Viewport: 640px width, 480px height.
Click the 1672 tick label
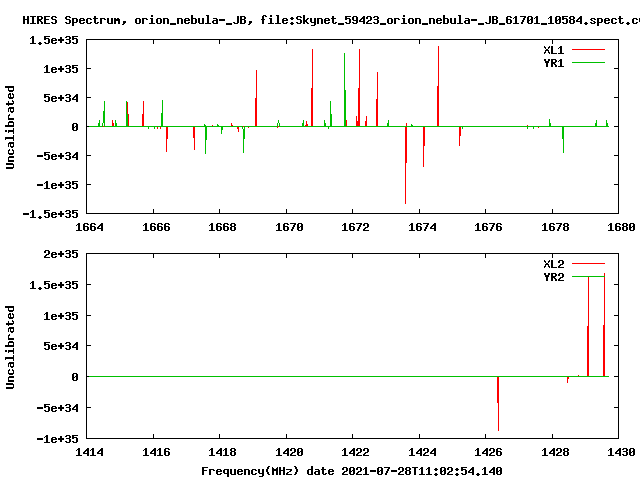355,227
